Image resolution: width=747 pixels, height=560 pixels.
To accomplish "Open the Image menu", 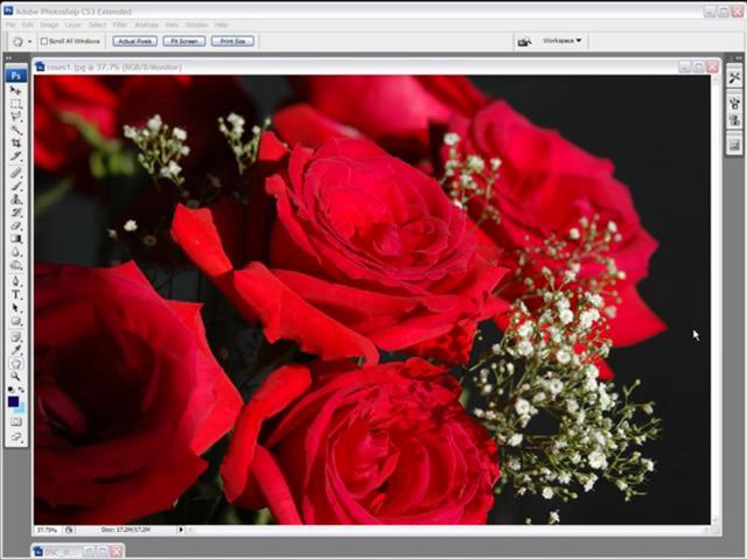I will click(x=49, y=25).
